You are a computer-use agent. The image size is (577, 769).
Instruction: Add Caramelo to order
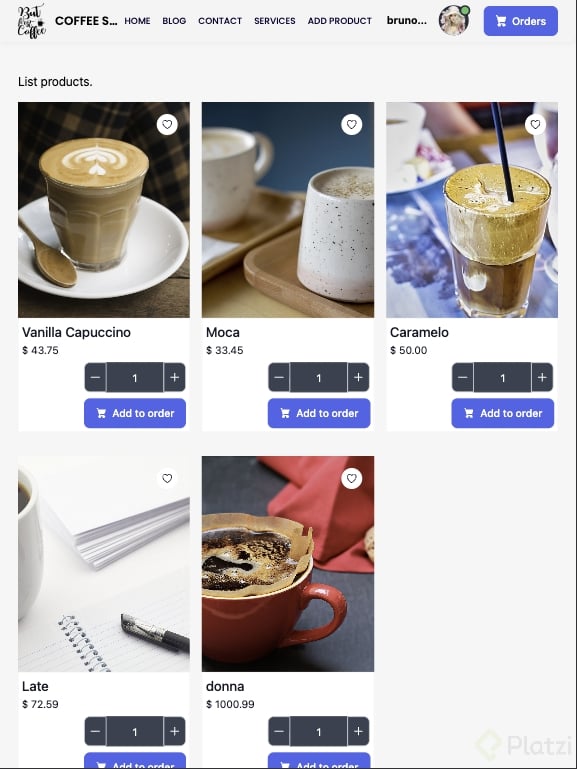(x=502, y=413)
